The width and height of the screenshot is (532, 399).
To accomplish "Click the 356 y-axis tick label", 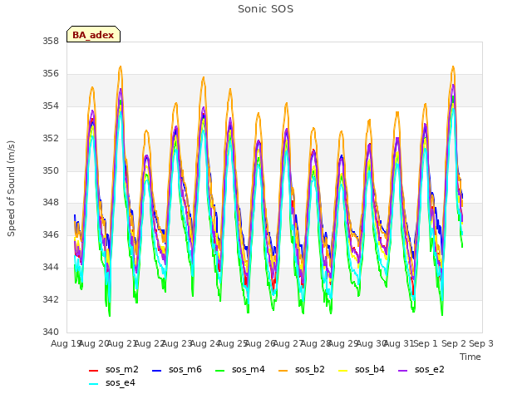I will [x=51, y=74].
